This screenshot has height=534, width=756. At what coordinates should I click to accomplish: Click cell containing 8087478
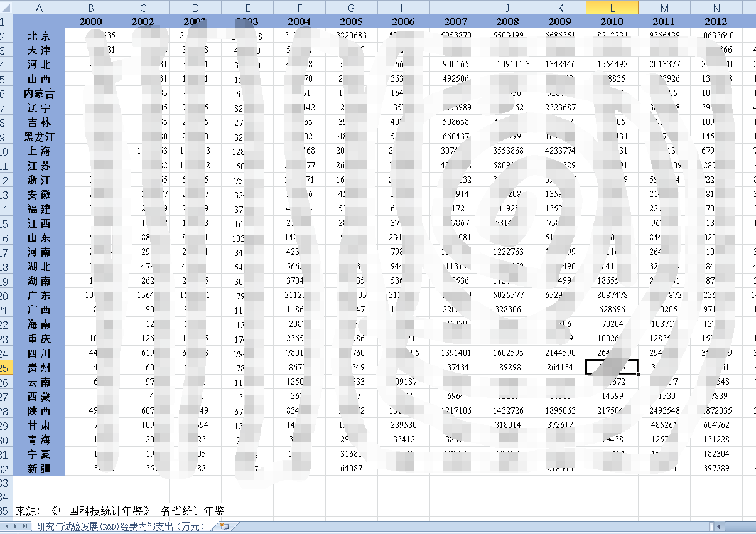point(612,296)
